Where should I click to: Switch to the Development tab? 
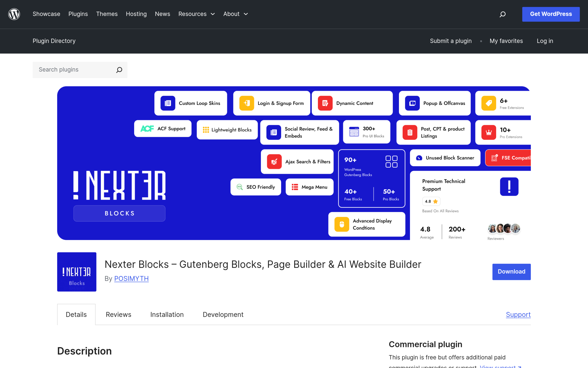point(223,314)
